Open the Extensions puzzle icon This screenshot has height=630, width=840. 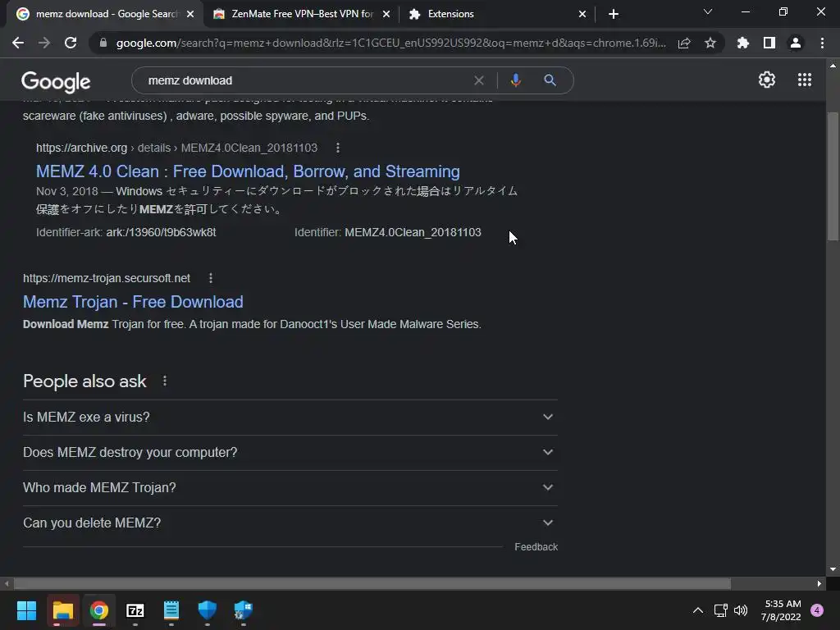coord(742,43)
